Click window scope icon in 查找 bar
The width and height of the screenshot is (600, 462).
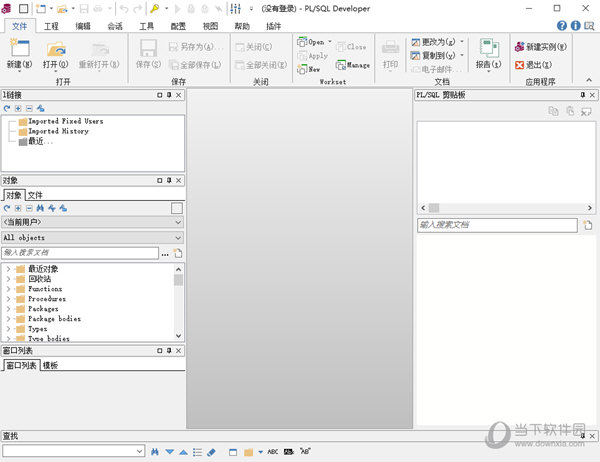[x=233, y=452]
